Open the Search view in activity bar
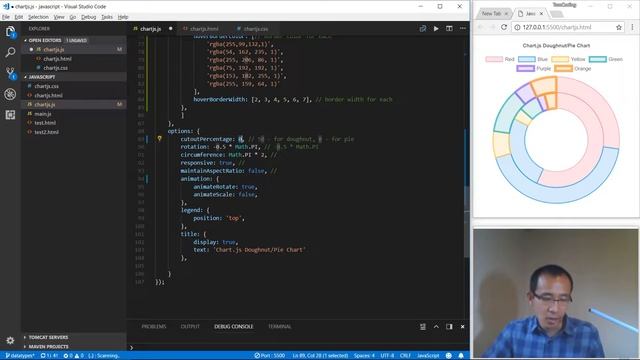 10,52
